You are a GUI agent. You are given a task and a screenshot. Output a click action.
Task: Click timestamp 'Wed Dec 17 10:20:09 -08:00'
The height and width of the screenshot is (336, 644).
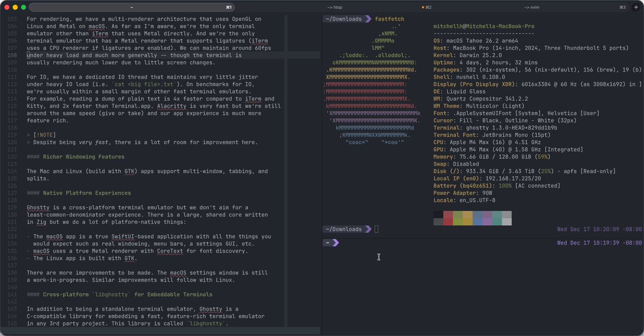[599, 229]
